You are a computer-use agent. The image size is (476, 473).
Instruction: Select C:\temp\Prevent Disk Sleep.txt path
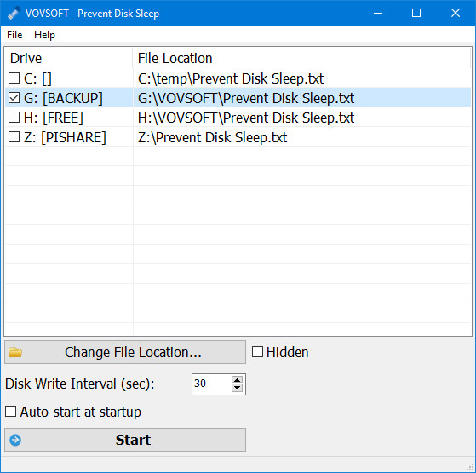click(x=231, y=78)
